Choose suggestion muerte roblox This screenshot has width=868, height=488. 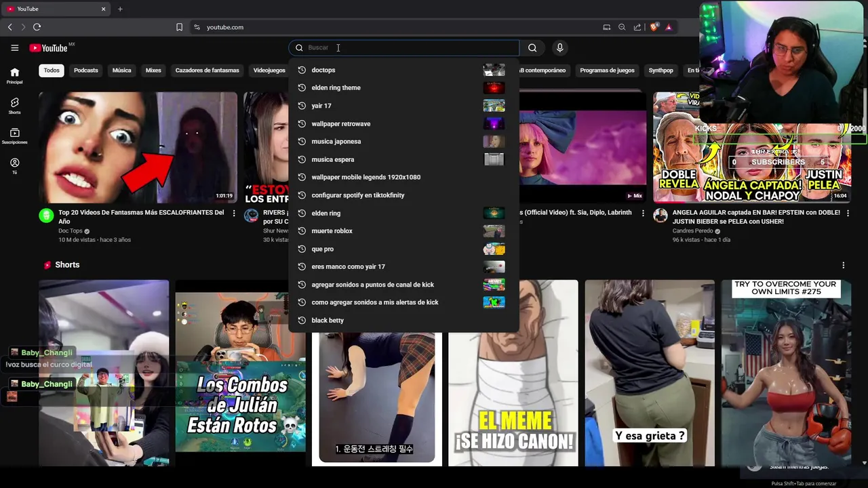coord(403,230)
